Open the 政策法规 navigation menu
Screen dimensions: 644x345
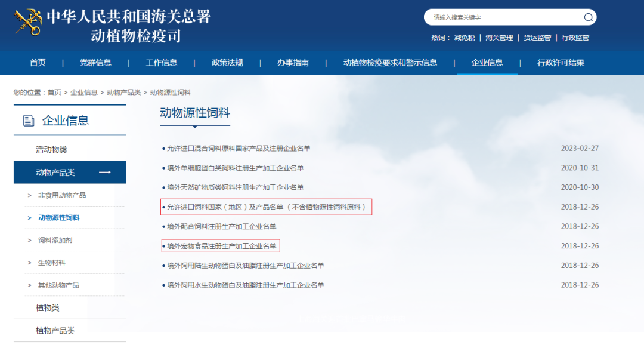227,63
